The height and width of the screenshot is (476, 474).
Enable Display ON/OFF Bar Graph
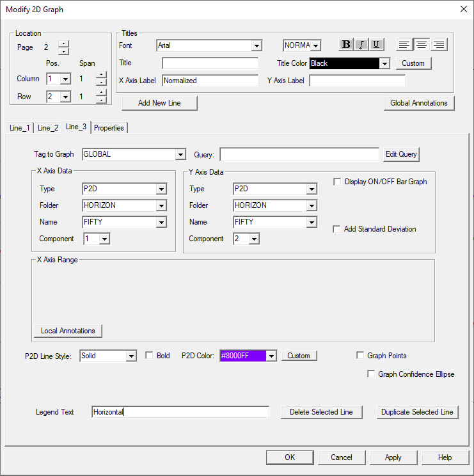click(x=337, y=182)
